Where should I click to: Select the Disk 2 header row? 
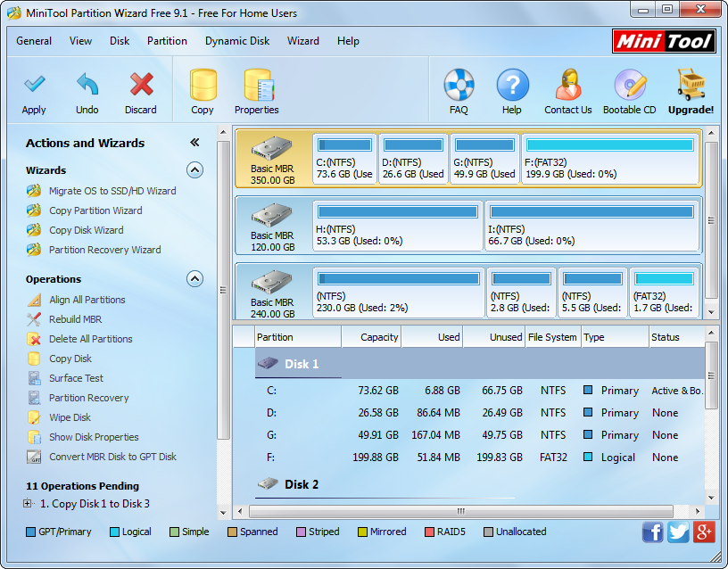pos(480,484)
